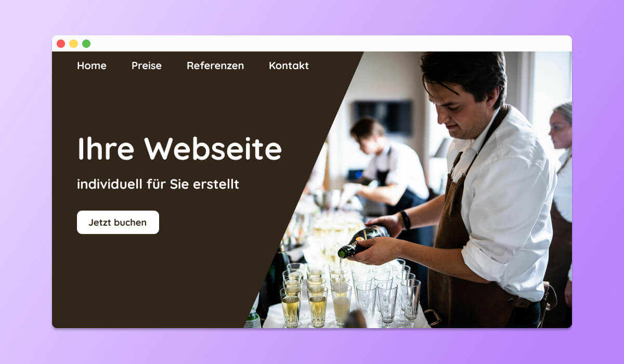Click the yellow minimize window dot
The height and width of the screenshot is (364, 624).
[73, 44]
